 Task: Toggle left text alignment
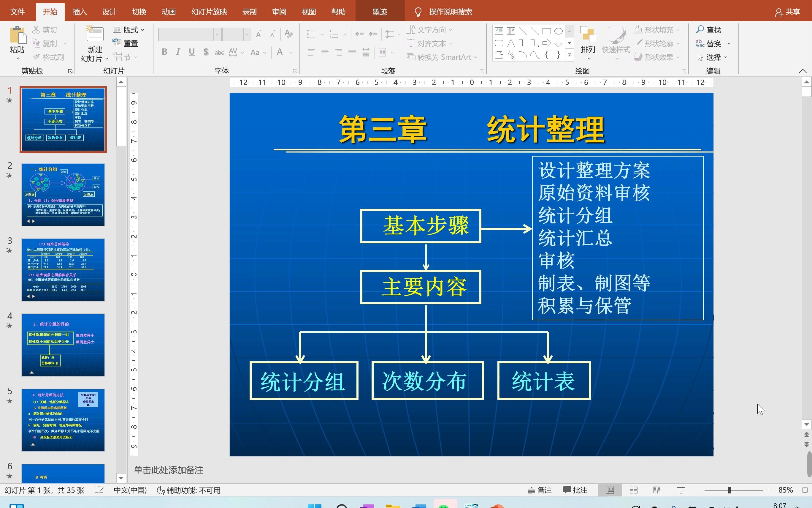pyautogui.click(x=311, y=52)
